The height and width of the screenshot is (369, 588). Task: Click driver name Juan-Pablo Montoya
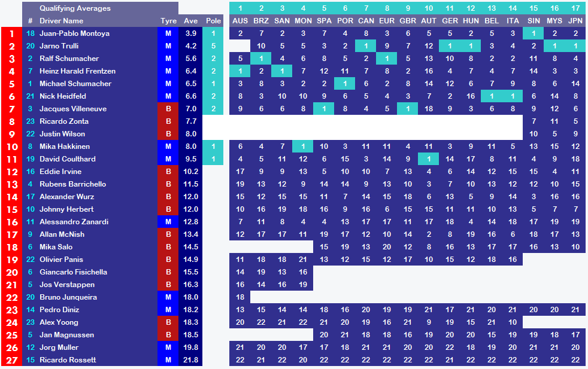[75, 33]
